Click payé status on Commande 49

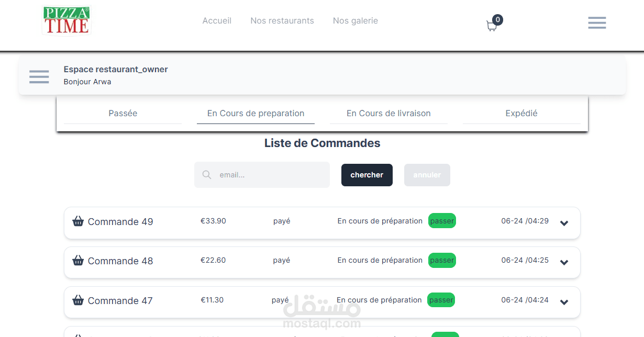pyautogui.click(x=282, y=221)
